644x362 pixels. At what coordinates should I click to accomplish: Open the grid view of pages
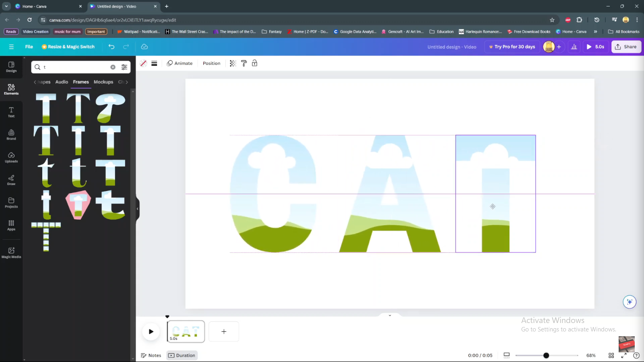coord(611,356)
